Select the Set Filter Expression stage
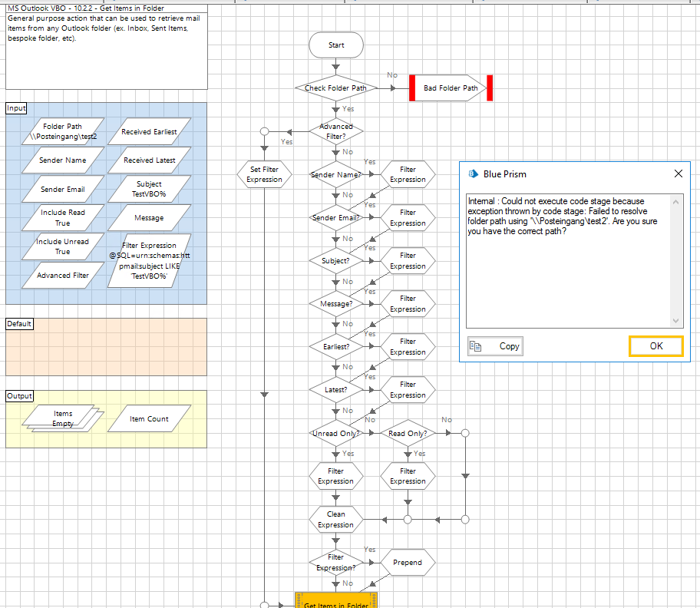The width and height of the screenshot is (700, 608). 264,174
